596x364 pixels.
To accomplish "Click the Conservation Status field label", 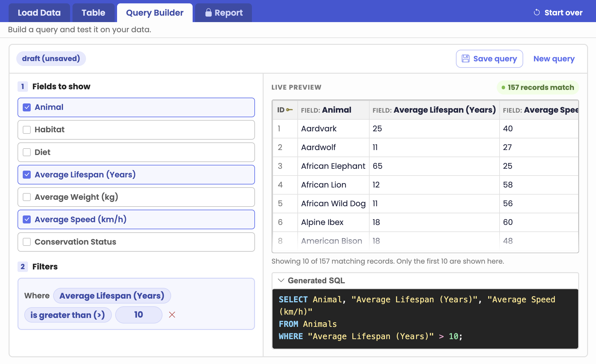I will click(75, 242).
